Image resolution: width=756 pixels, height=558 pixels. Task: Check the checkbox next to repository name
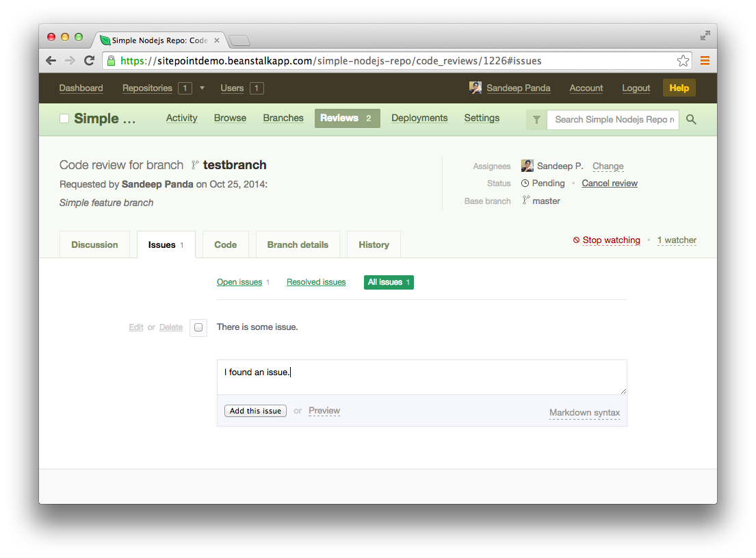64,118
